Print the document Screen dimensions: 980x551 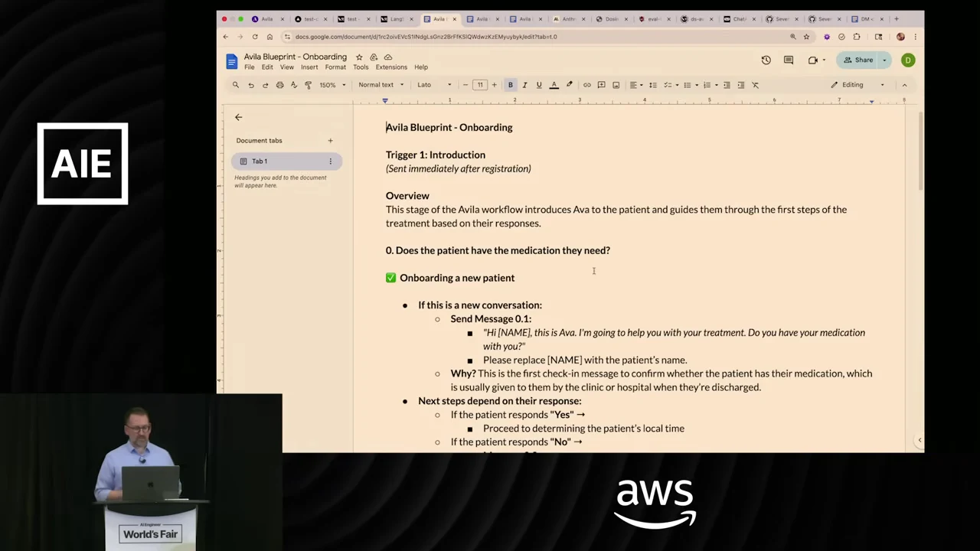point(279,85)
